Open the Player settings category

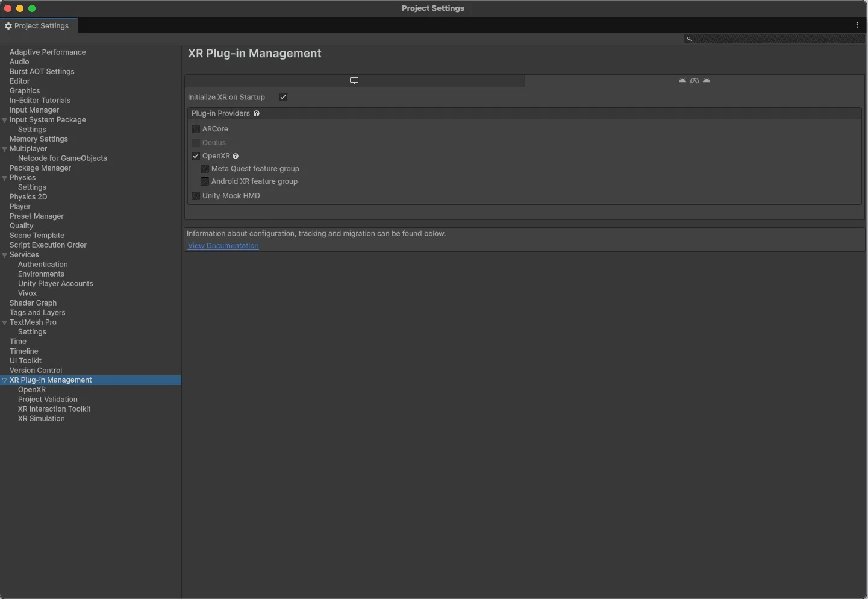coord(20,207)
